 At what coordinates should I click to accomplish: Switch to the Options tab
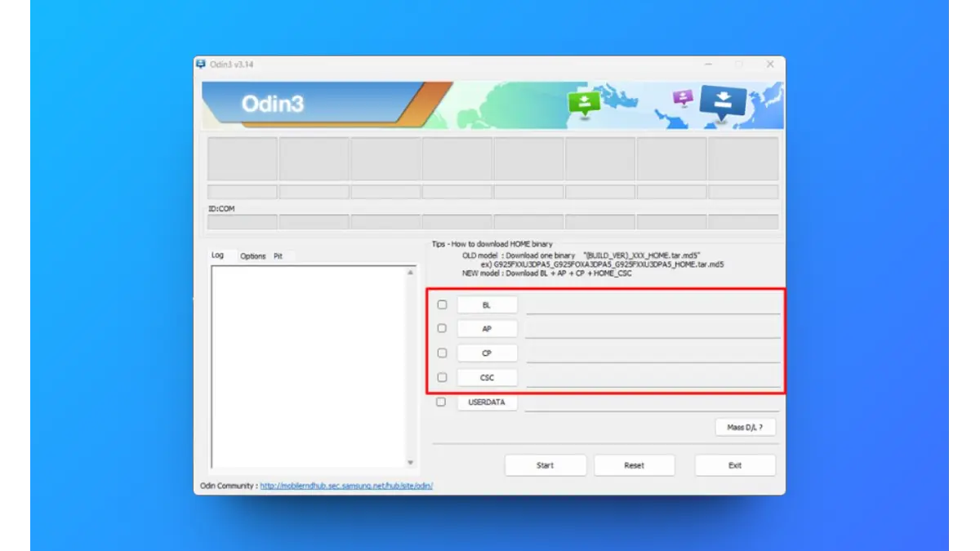click(253, 256)
